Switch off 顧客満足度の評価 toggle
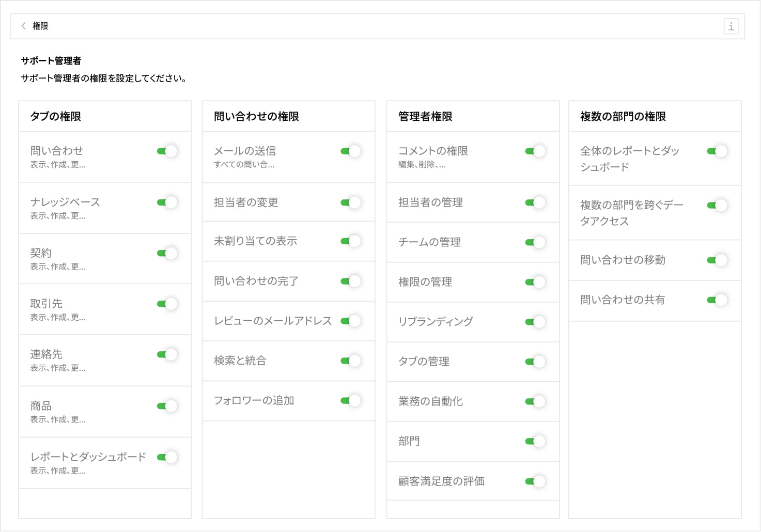 point(535,482)
